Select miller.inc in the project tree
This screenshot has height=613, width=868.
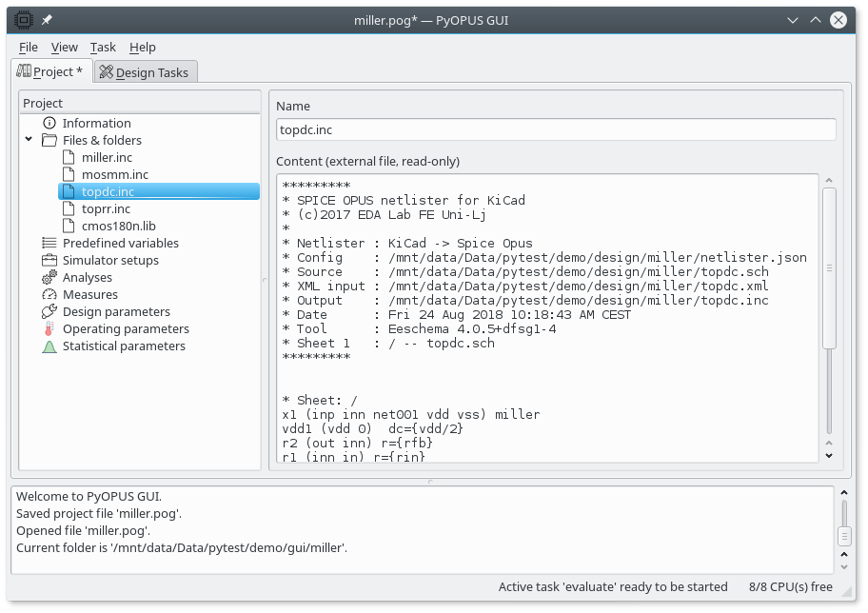point(107,157)
